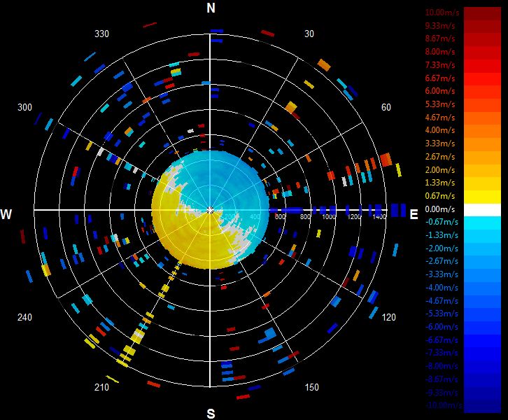This screenshot has width=508, height=420.
Task: Click the 120 degree azimuth label
Action: 389,317
